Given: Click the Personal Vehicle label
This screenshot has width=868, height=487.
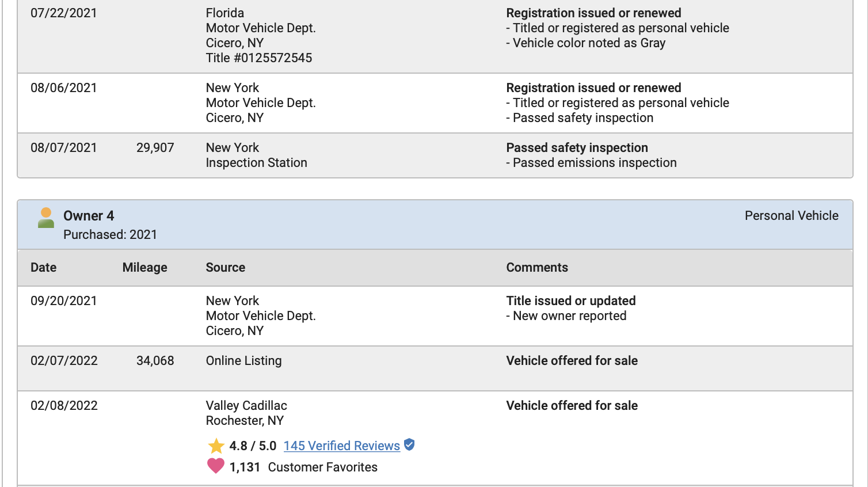Looking at the screenshot, I should click(x=791, y=216).
